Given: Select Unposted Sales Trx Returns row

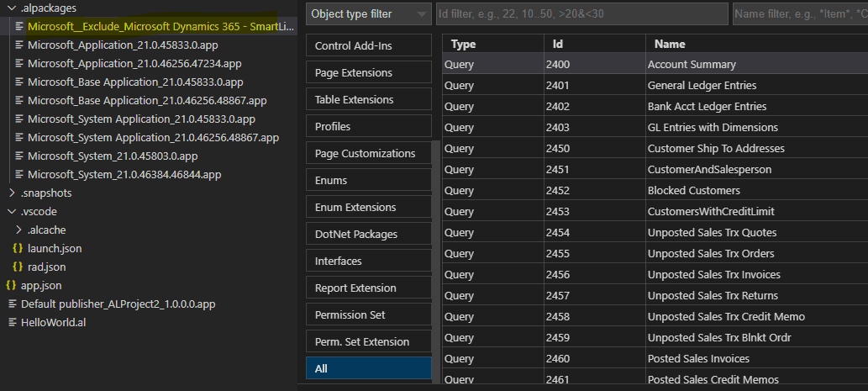Looking at the screenshot, I should 655,296.
